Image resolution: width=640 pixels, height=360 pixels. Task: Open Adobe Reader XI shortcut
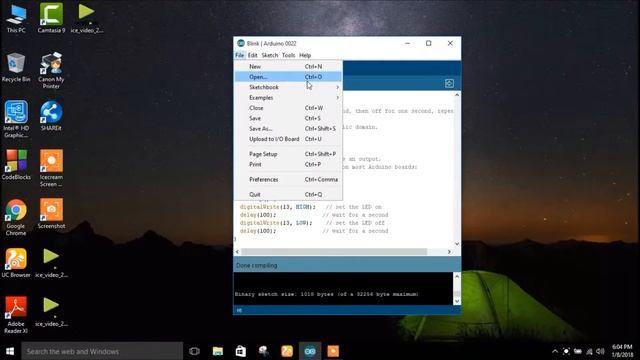tap(16, 316)
